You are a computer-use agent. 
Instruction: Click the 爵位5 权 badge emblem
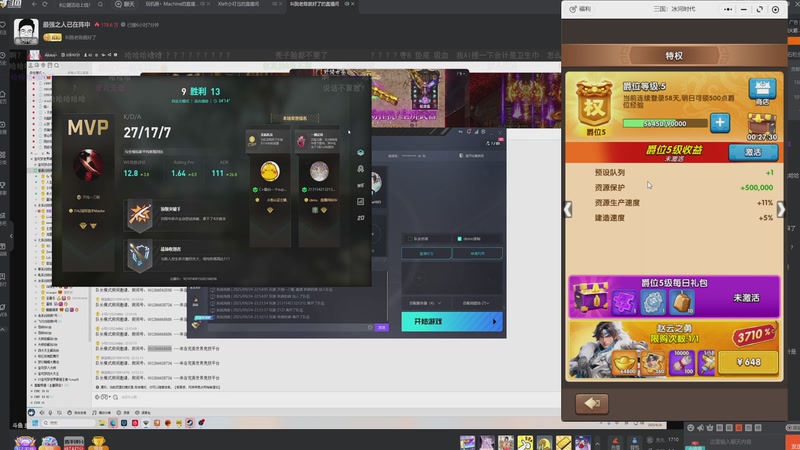(594, 108)
